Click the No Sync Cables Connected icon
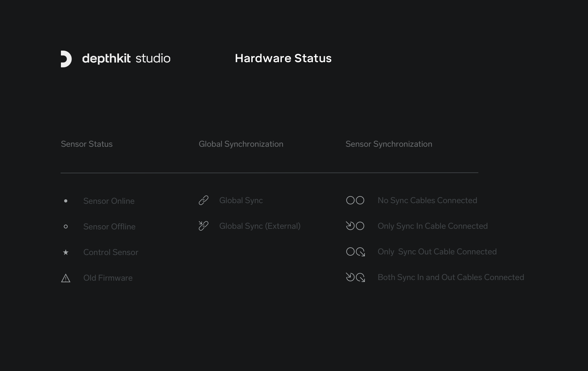588x371 pixels. pos(355,200)
